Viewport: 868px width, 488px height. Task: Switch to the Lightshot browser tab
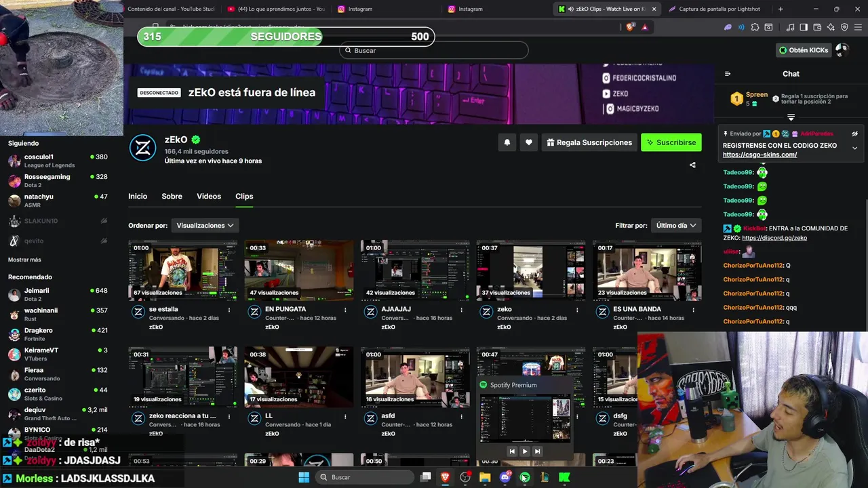click(x=715, y=9)
